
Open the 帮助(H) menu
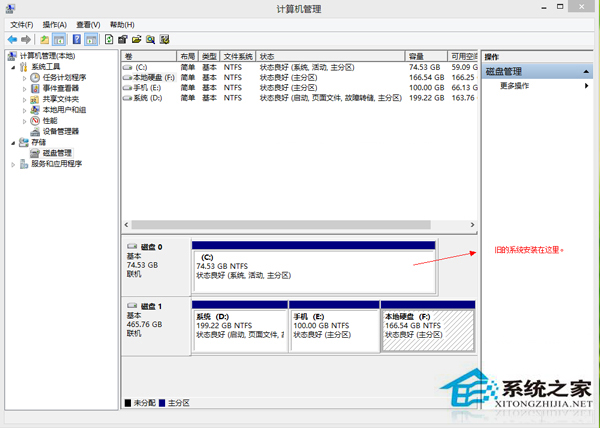[122, 24]
